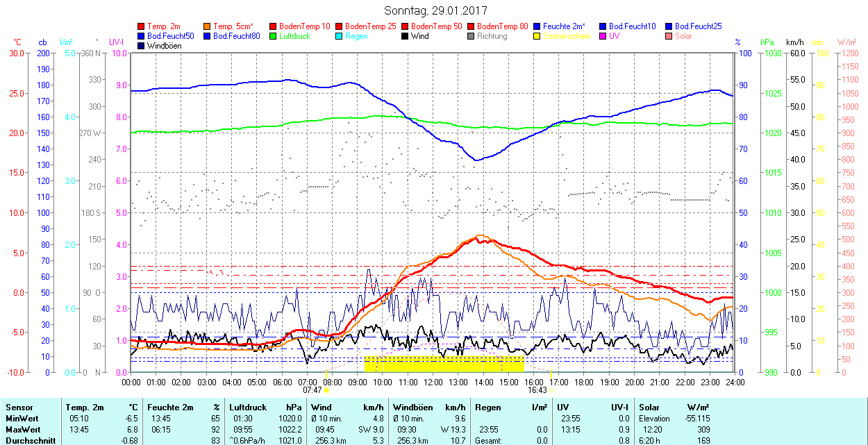Select the MinWert row header
Image resolution: width=868 pixels, height=445 pixels.
pyautogui.click(x=24, y=419)
